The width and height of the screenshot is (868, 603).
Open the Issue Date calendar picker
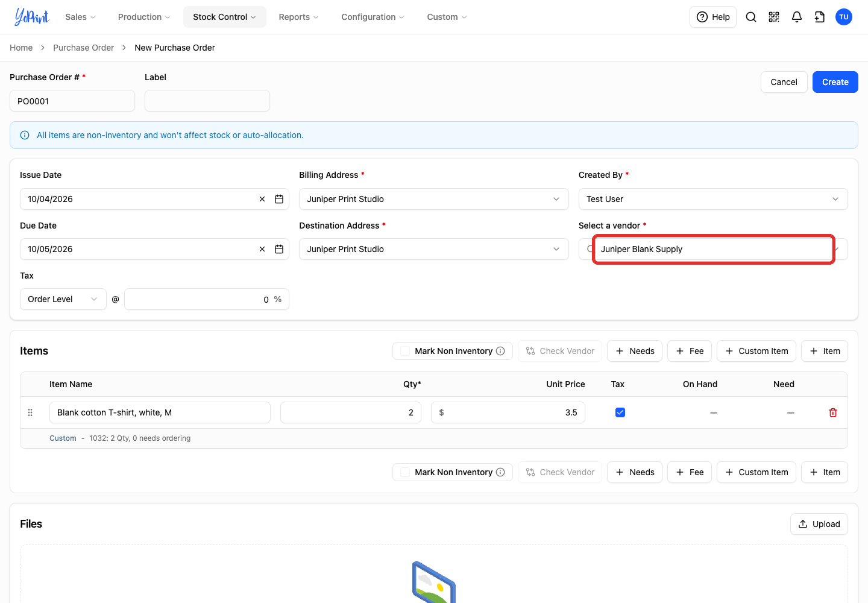coord(279,199)
